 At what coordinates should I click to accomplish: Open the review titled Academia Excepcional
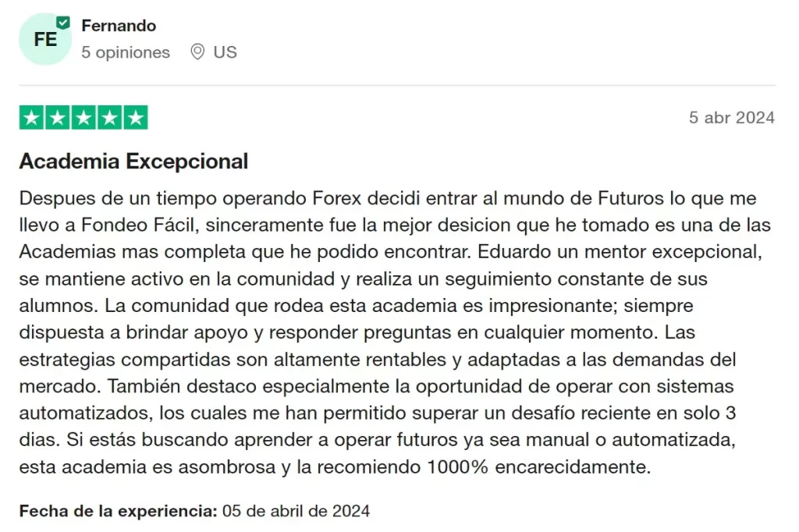[x=133, y=161]
